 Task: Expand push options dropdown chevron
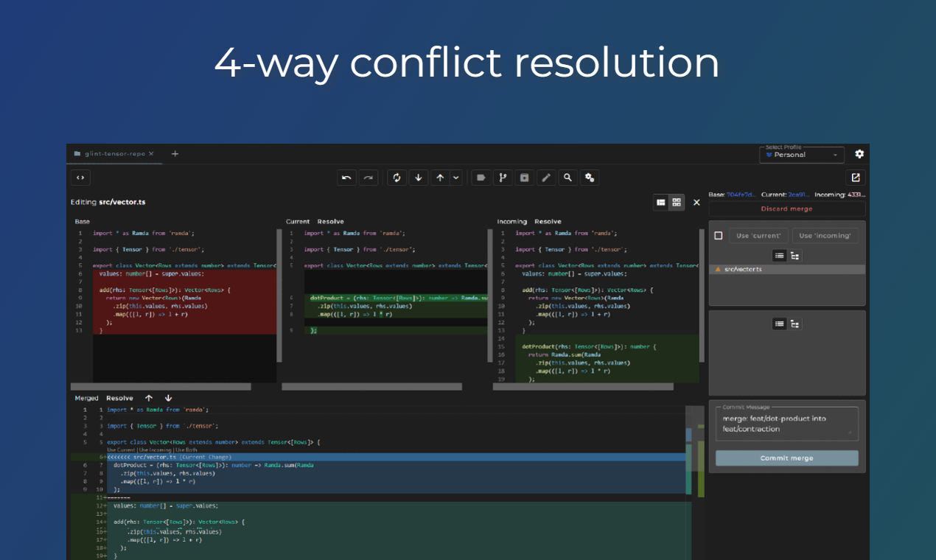456,178
